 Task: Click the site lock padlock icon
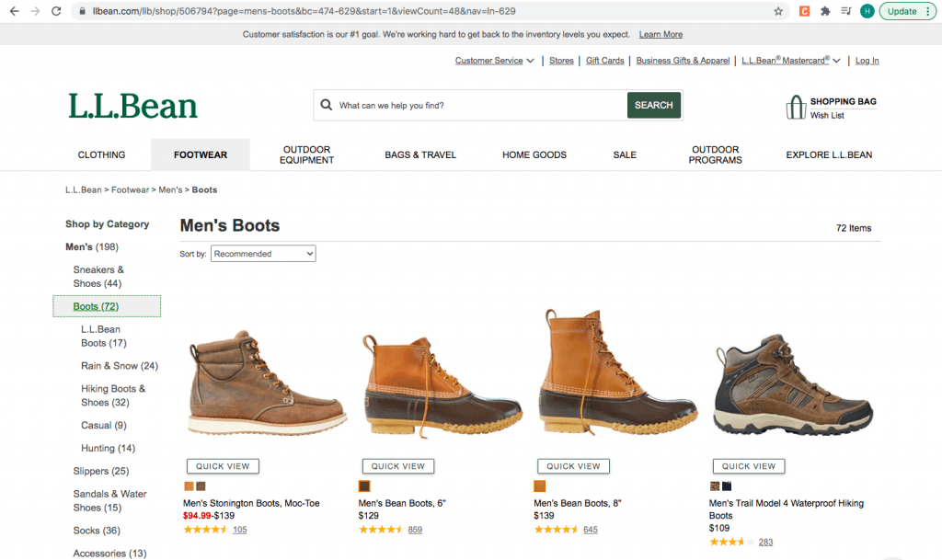tap(82, 11)
